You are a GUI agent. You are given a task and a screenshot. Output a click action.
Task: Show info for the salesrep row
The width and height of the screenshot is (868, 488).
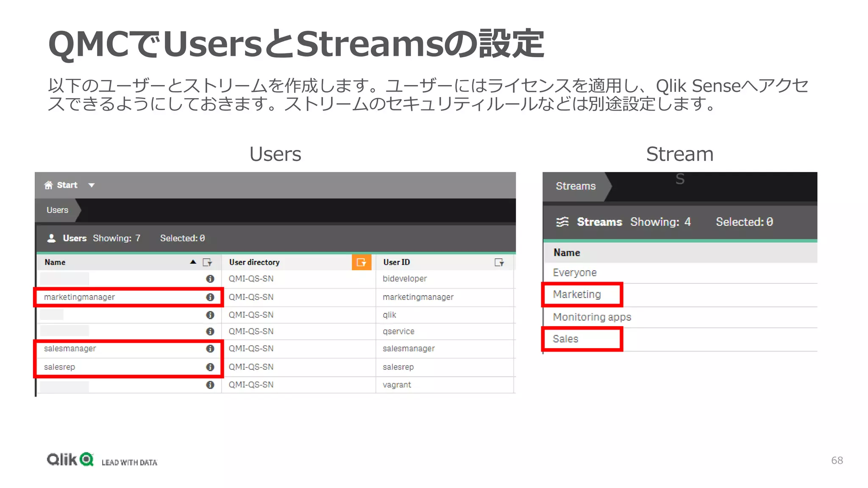(x=210, y=367)
